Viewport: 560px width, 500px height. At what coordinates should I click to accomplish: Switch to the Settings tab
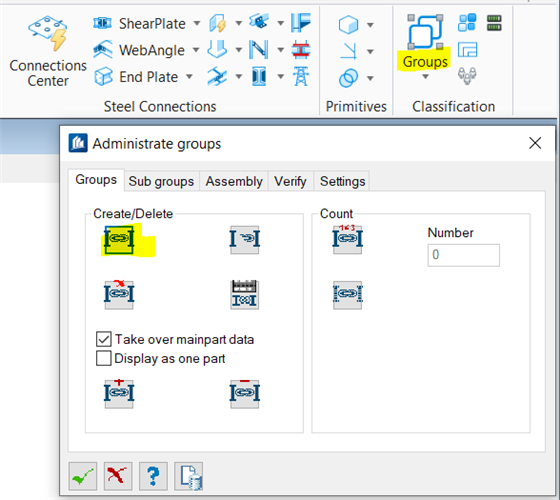(342, 181)
